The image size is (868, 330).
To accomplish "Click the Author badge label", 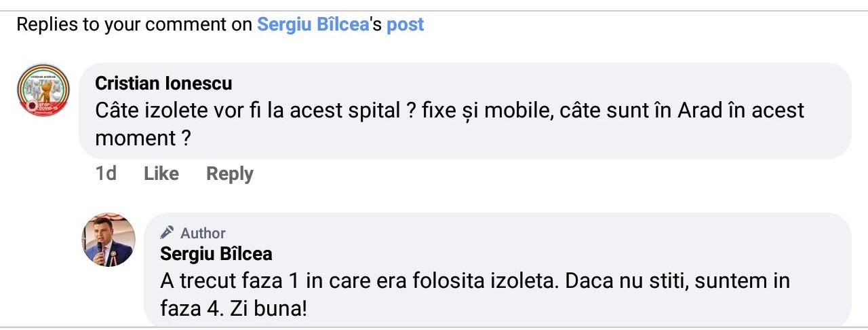I will click(x=203, y=234).
